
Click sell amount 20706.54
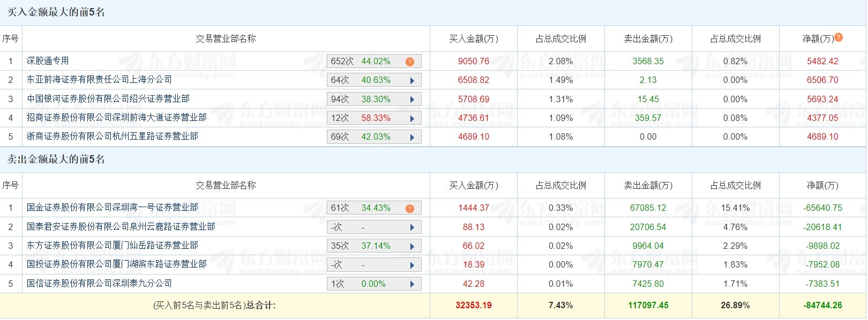click(x=648, y=227)
